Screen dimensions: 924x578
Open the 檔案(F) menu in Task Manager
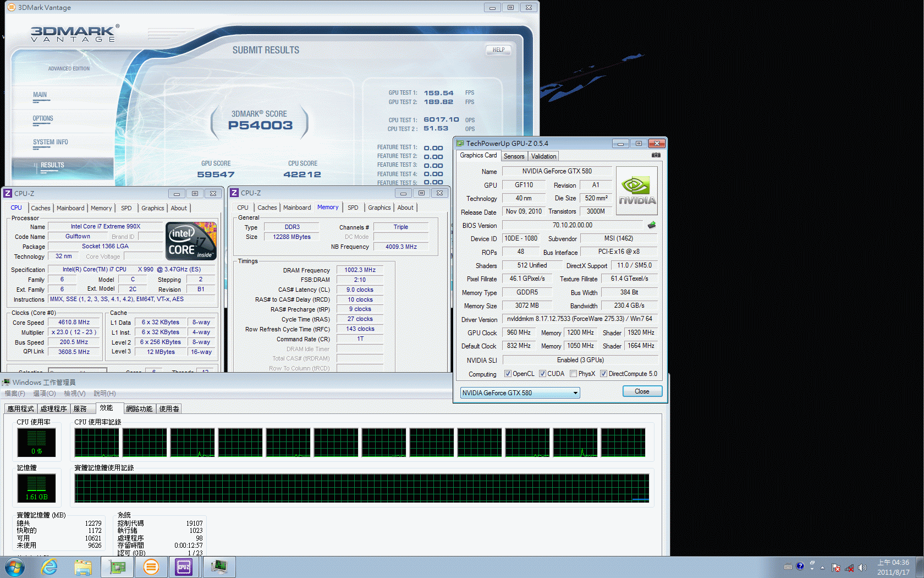click(x=15, y=394)
